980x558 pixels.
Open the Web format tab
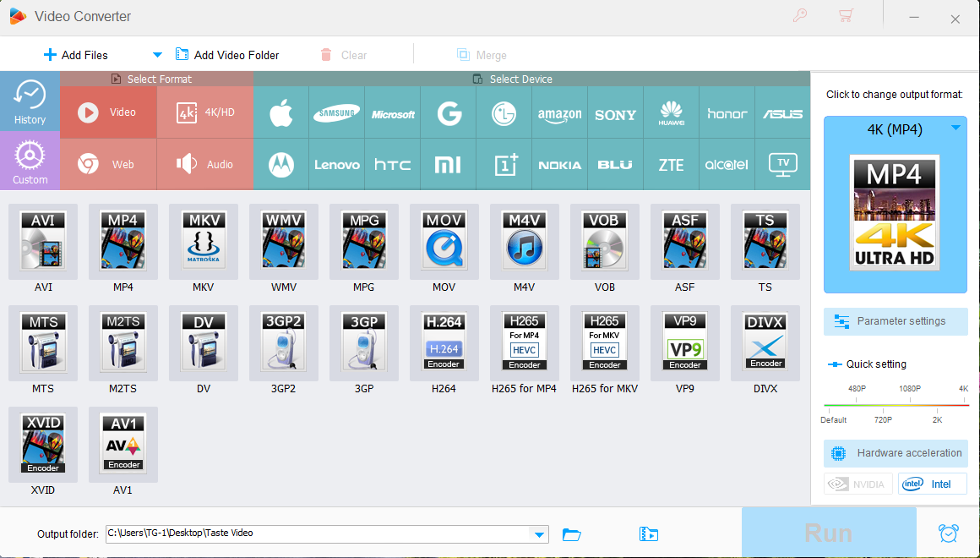coord(109,164)
